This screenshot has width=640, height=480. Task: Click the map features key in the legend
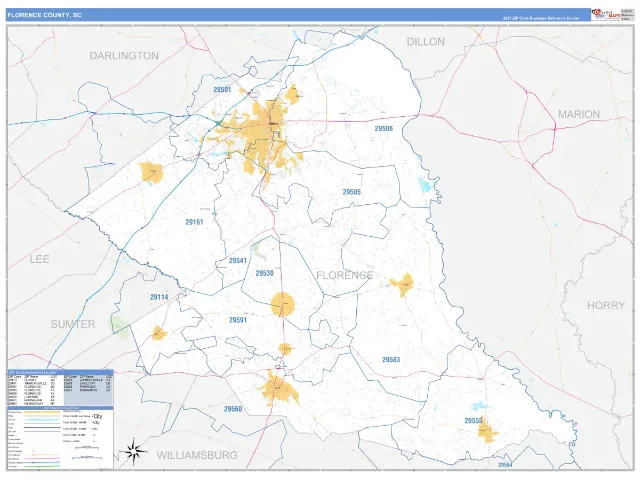[60, 438]
